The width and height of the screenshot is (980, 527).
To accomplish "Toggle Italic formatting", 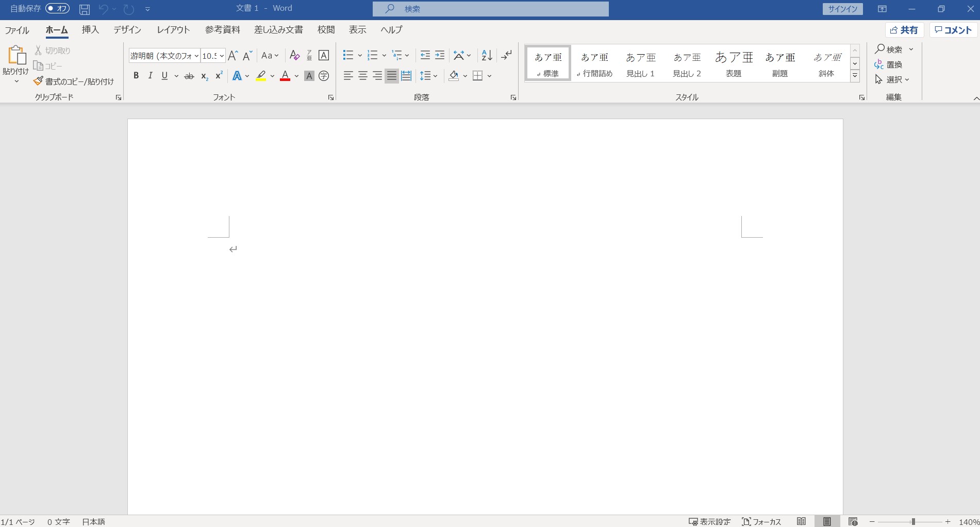I will [150, 76].
